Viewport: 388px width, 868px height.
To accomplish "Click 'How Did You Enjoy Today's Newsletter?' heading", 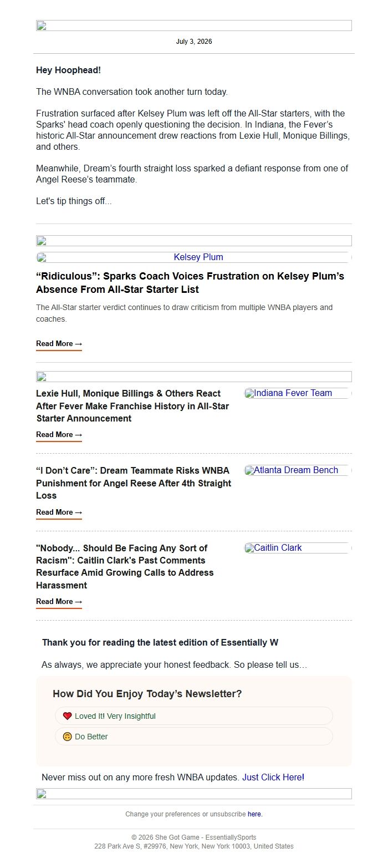I will click(x=147, y=694).
